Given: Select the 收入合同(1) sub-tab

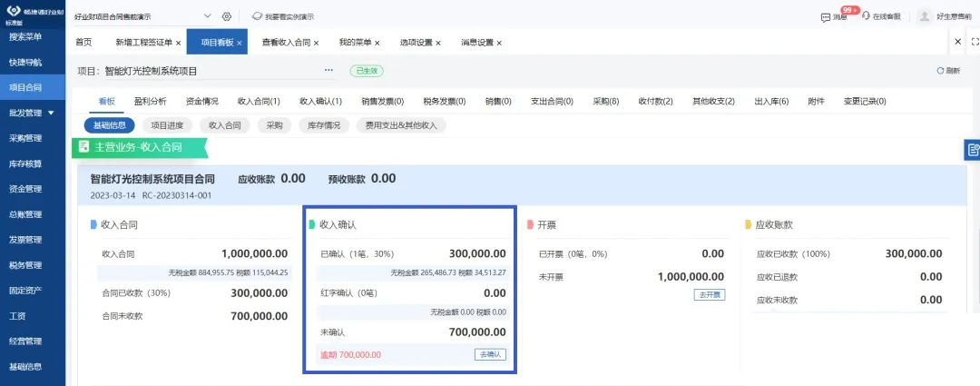Looking at the screenshot, I should coord(259,101).
